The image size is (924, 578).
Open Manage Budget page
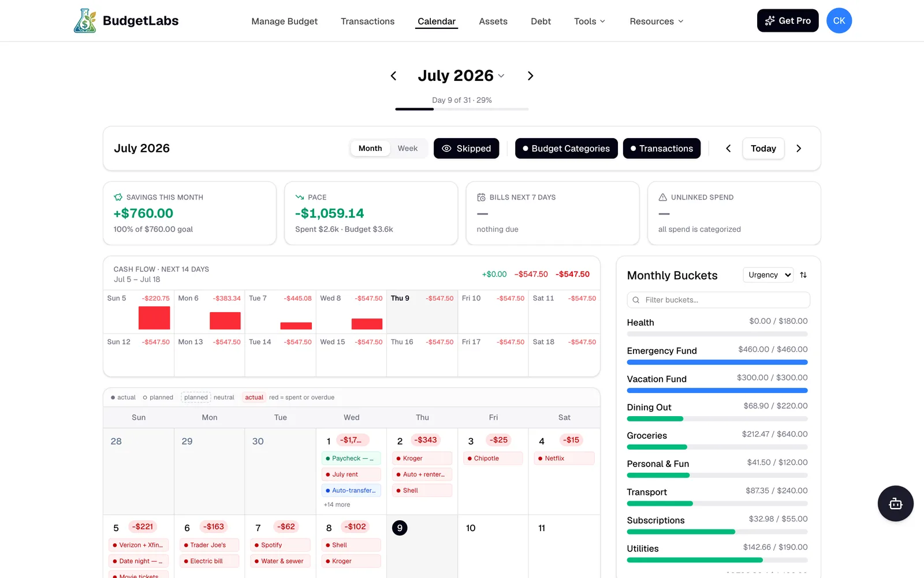(284, 21)
